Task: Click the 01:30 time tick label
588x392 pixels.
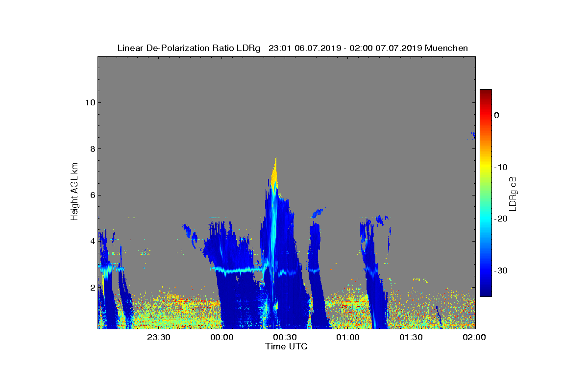Action: pyautogui.click(x=411, y=337)
